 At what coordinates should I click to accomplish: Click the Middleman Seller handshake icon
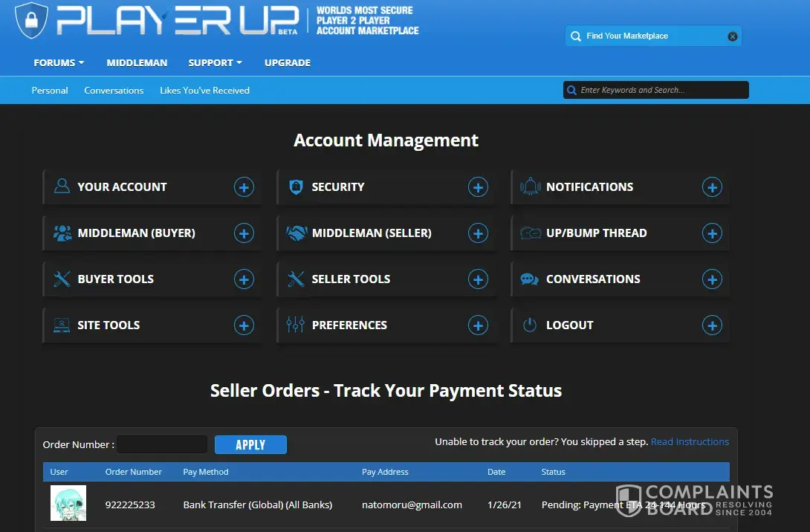(297, 233)
